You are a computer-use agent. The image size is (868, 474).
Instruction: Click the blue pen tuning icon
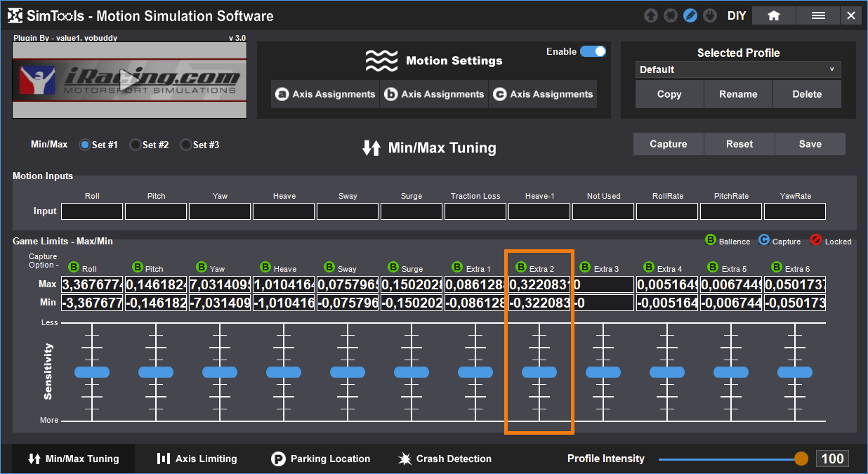[x=690, y=15]
